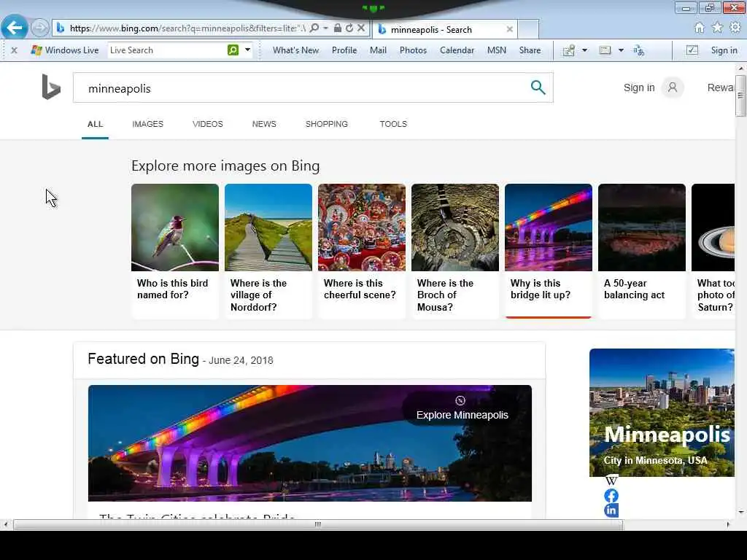Click the Bing logo

coord(51,87)
